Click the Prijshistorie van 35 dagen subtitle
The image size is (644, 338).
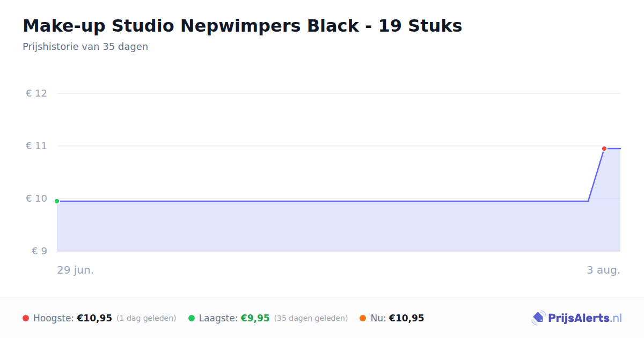click(x=85, y=47)
